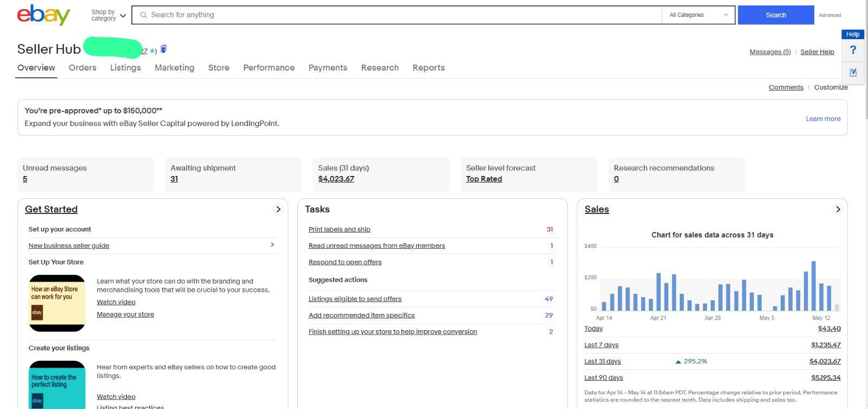Switch to the Orders tab
The width and height of the screenshot is (868, 409).
(x=82, y=67)
